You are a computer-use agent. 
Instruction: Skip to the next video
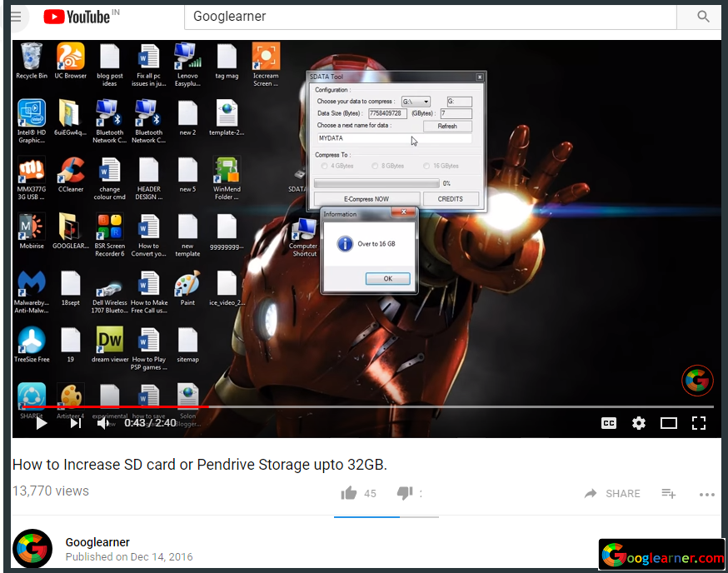click(x=76, y=423)
